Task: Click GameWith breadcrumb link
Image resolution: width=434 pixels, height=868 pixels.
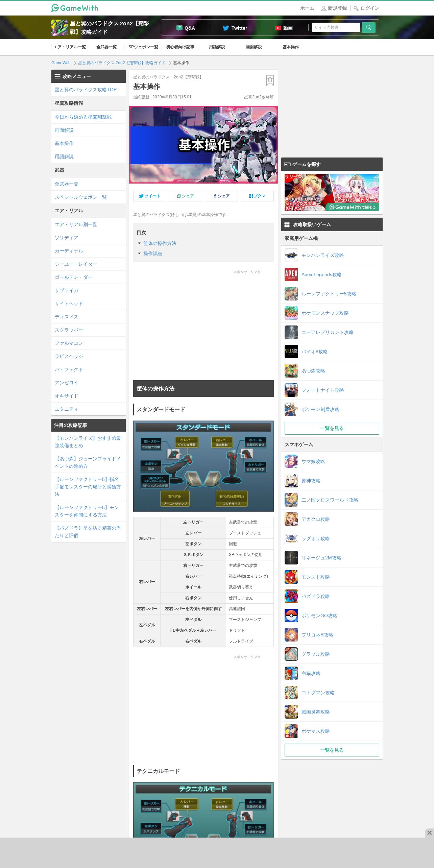Action: [x=61, y=63]
